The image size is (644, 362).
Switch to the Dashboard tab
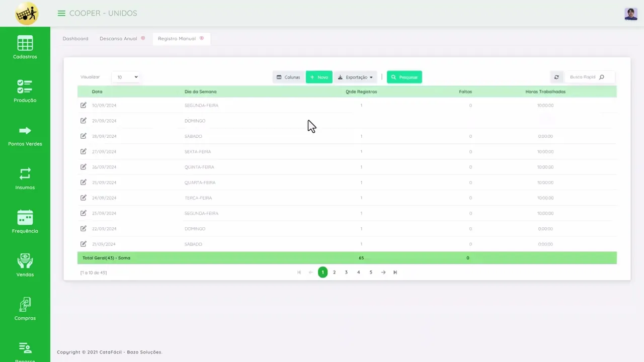pyautogui.click(x=75, y=38)
